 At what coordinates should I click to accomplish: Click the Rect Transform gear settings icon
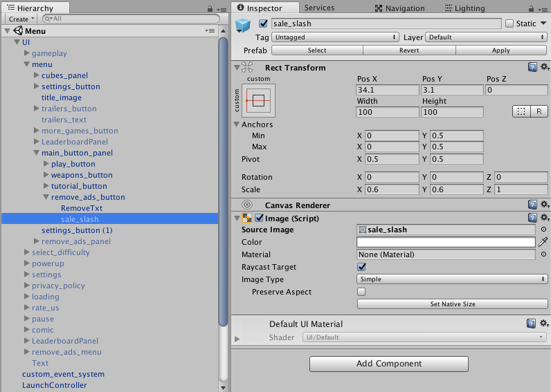544,66
